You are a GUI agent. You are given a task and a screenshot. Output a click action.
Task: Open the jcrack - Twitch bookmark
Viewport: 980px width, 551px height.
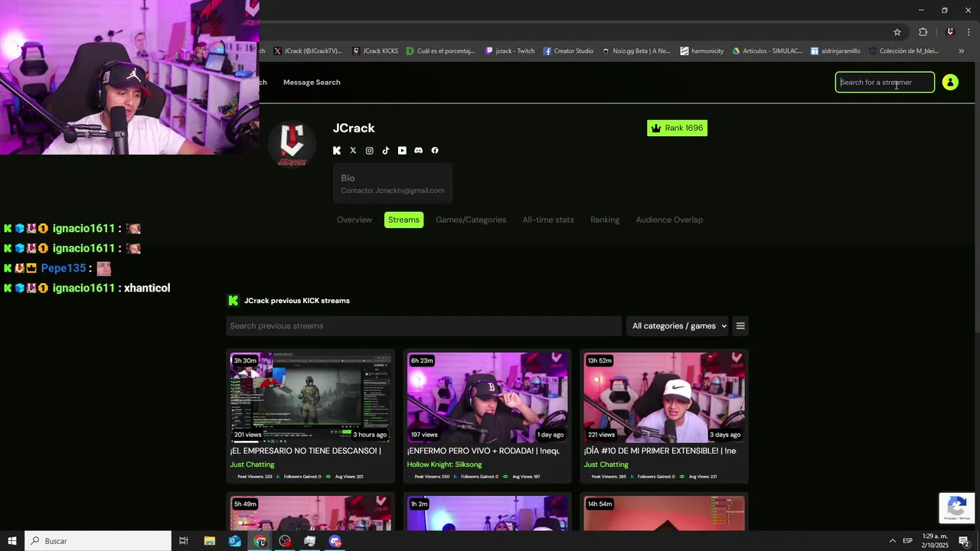510,51
